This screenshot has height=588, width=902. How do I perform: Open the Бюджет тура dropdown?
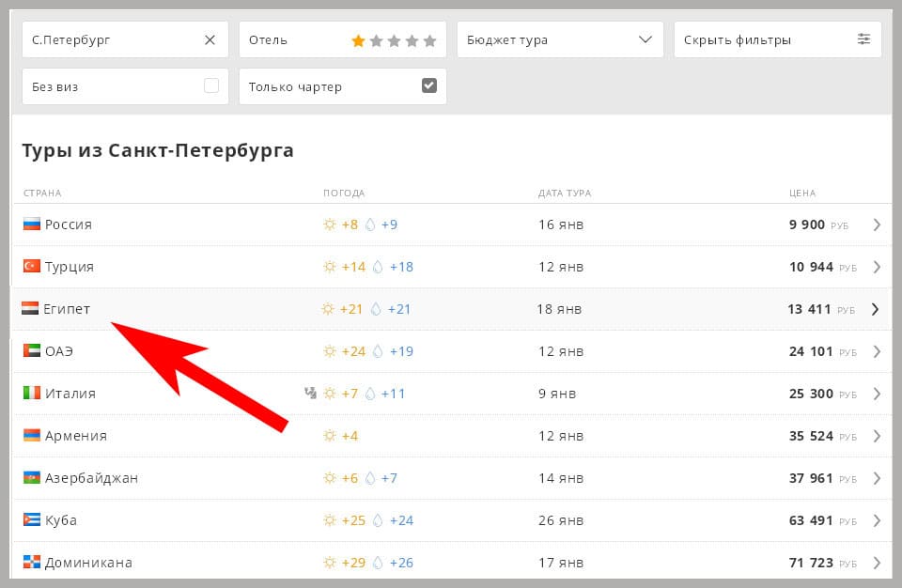(560, 39)
